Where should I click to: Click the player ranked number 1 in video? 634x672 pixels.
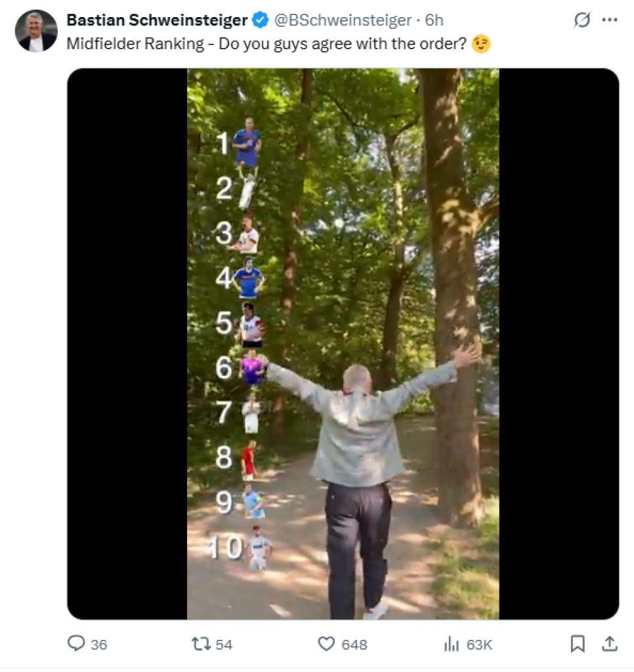pos(247,142)
